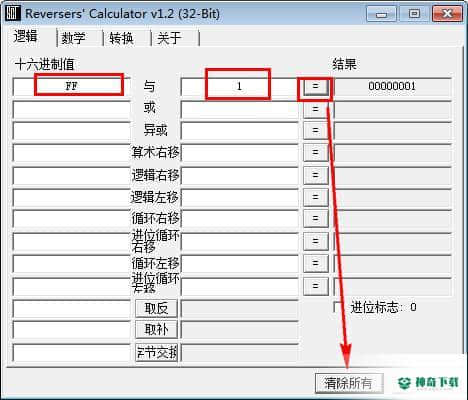Click the equals button for 与 (AND) row
This screenshot has height=400, width=468.
click(x=315, y=87)
